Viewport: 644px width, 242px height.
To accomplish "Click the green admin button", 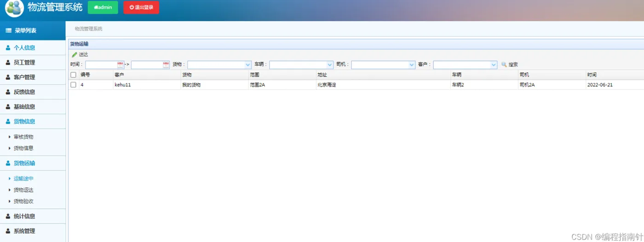I will [103, 7].
